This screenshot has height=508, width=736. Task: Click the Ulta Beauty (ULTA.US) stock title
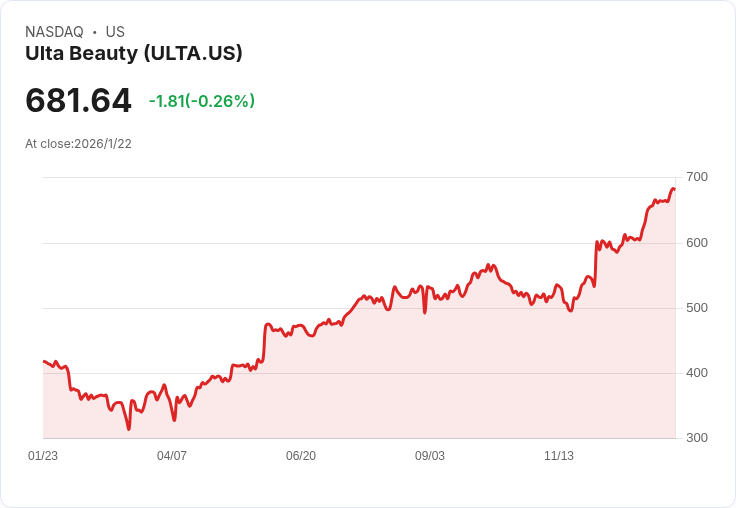(134, 54)
